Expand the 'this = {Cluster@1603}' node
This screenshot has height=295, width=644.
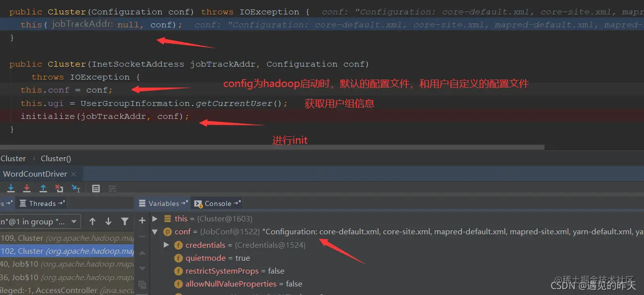[x=155, y=219]
